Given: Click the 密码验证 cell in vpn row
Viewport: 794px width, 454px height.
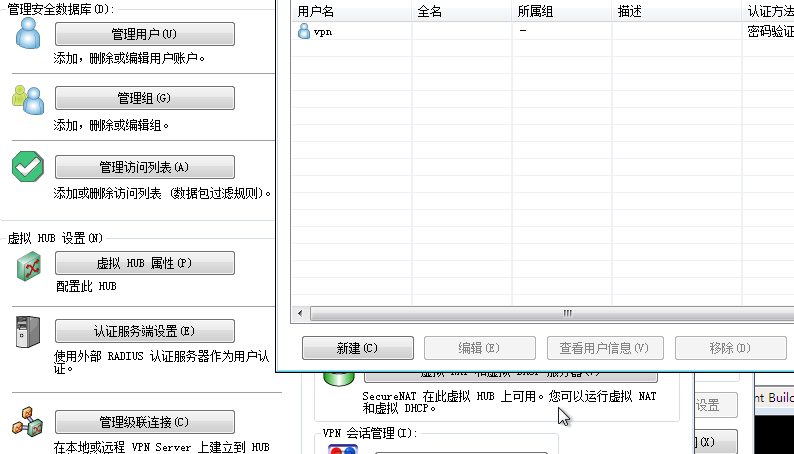Looking at the screenshot, I should point(770,31).
